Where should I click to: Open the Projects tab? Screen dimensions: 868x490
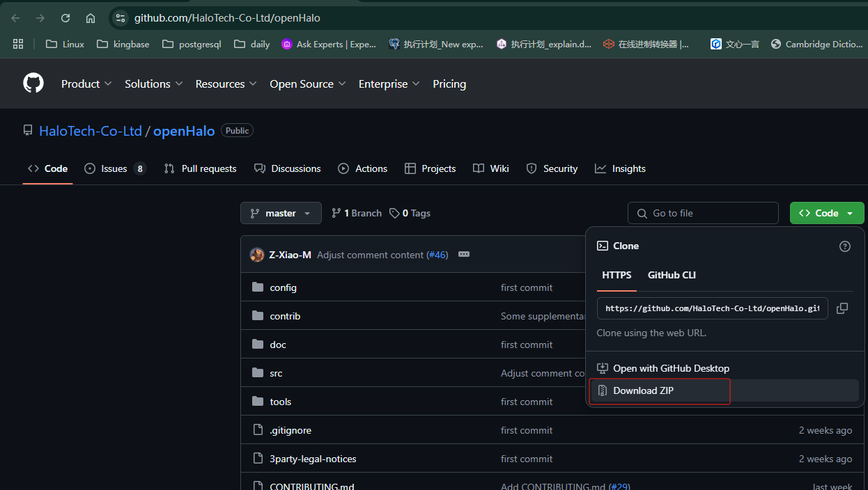(x=429, y=168)
